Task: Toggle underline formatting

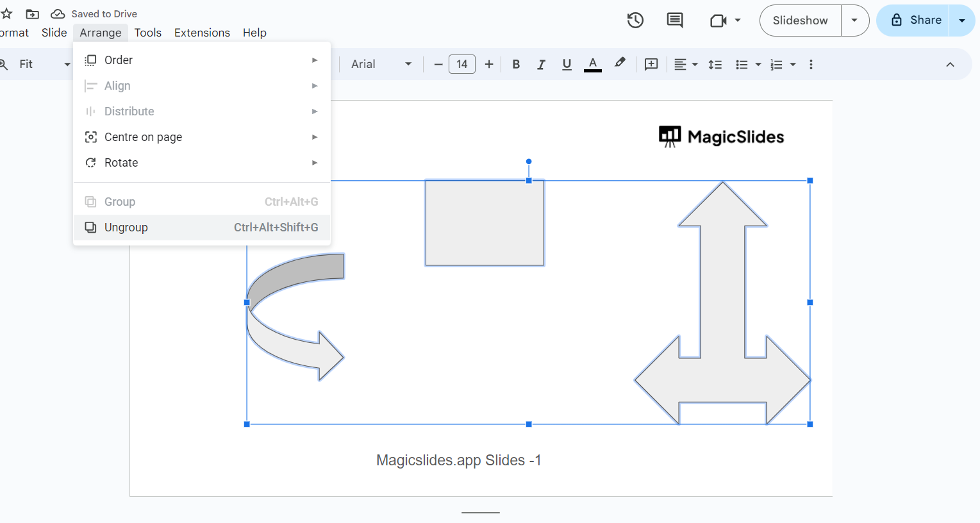Action: click(x=567, y=64)
